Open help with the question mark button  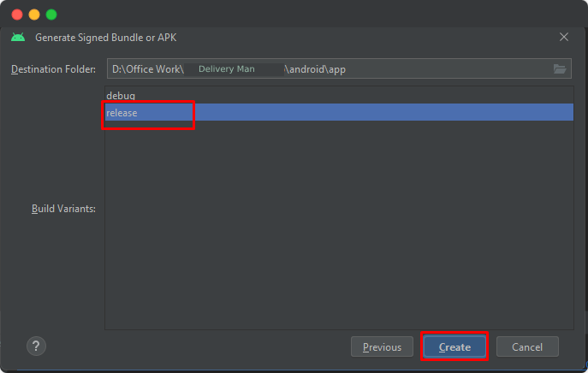[x=36, y=346]
